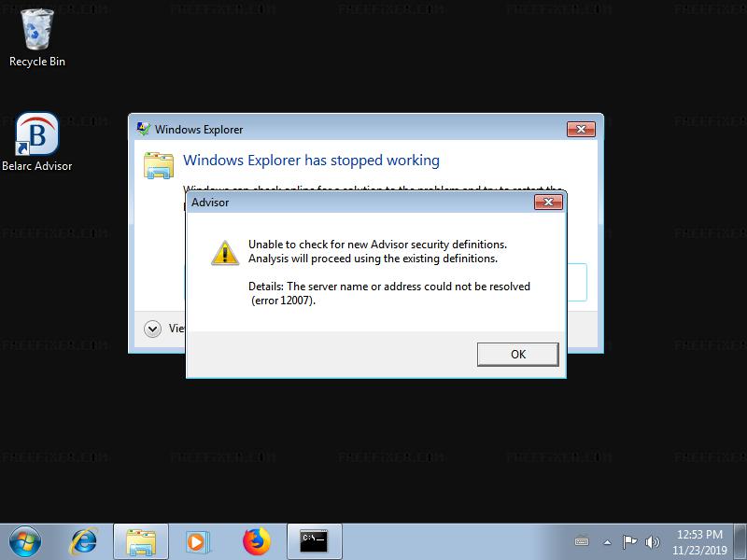Close the Advisor warning dialog
The width and height of the screenshot is (747, 560).
[548, 203]
